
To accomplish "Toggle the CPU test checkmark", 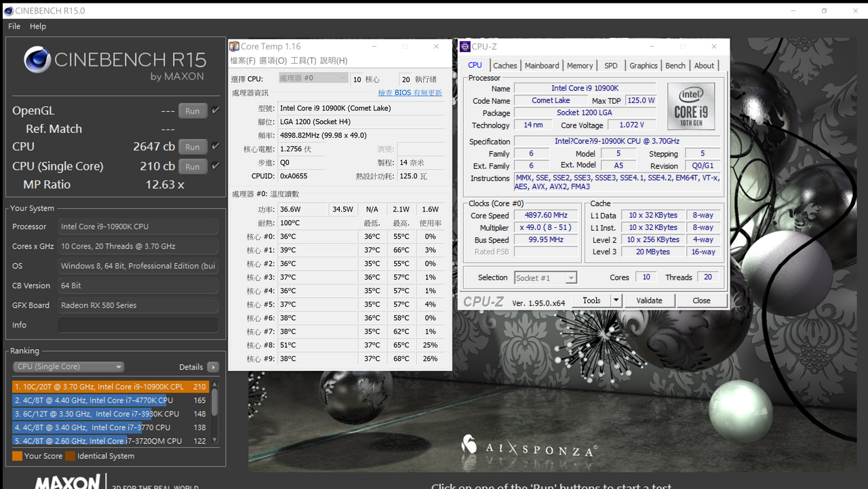I will pyautogui.click(x=216, y=146).
